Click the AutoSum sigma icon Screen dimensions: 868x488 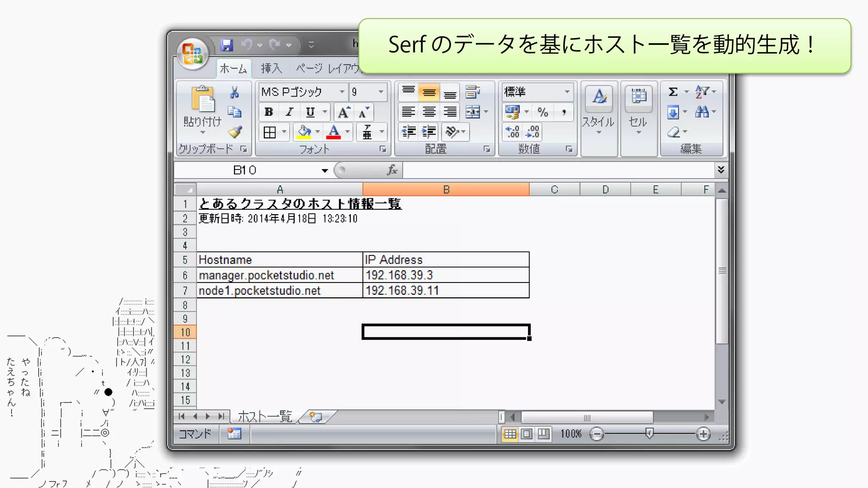coord(673,92)
